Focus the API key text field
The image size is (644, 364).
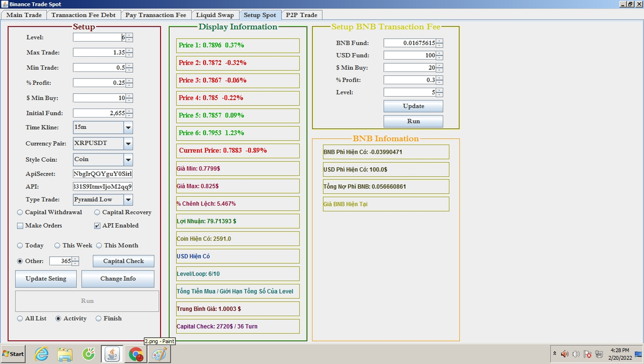click(103, 187)
